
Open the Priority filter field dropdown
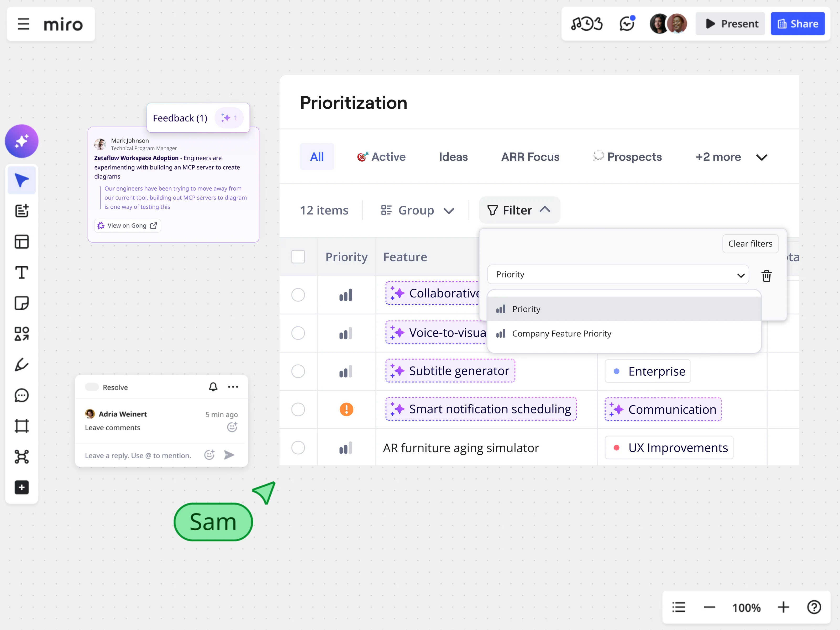click(x=618, y=275)
